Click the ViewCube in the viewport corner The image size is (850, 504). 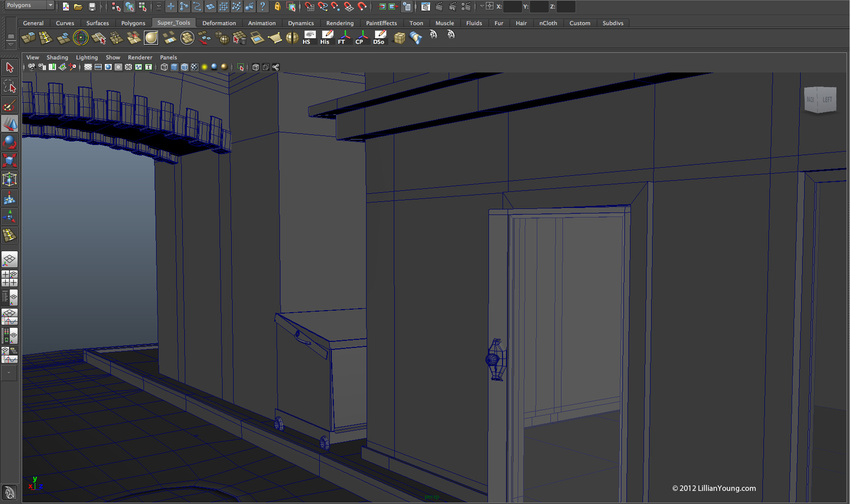[820, 100]
